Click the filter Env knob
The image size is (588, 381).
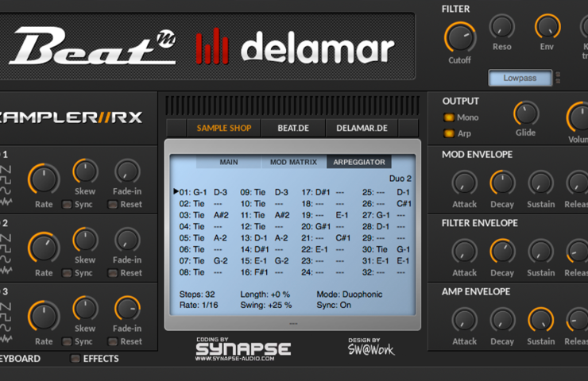click(x=547, y=27)
